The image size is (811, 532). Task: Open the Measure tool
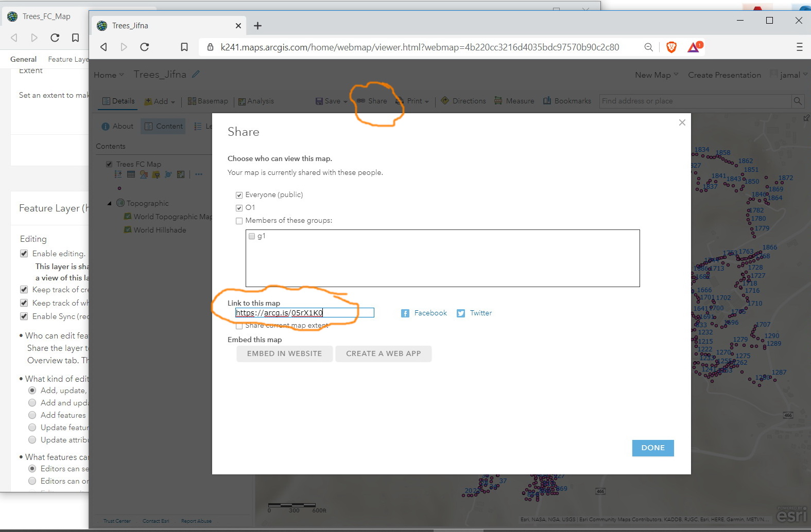[514, 101]
